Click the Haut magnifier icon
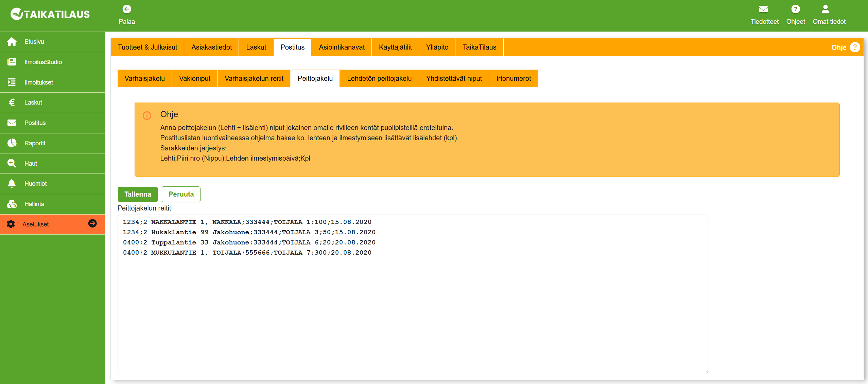 12,163
